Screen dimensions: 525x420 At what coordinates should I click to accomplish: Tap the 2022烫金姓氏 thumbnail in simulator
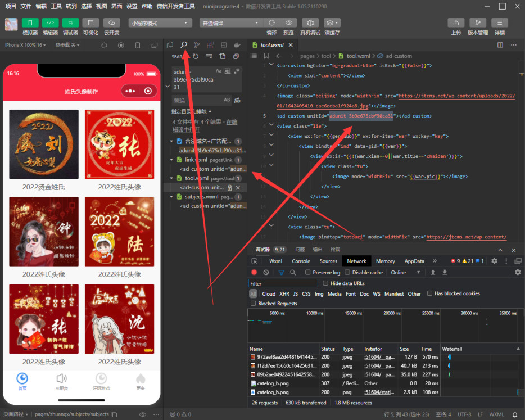(44, 144)
